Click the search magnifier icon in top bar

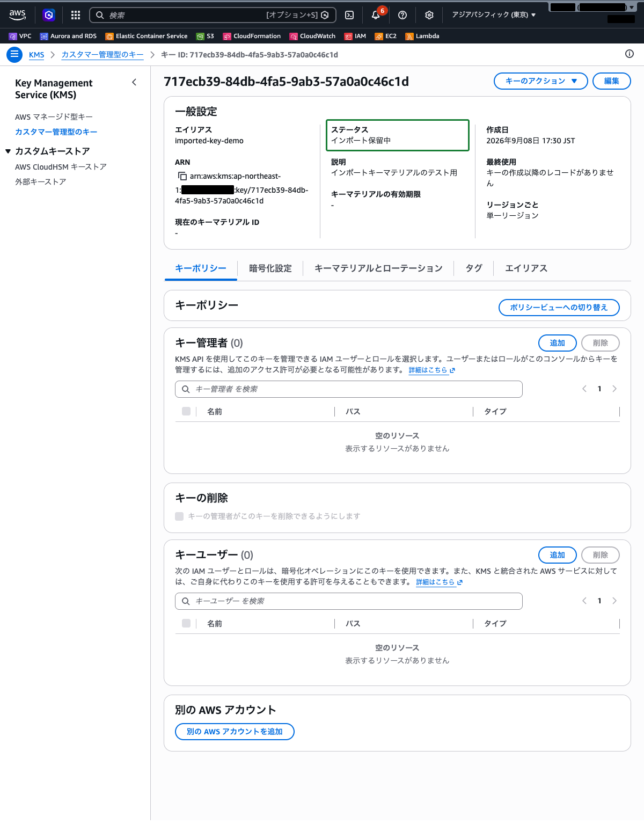pyautogui.click(x=100, y=15)
